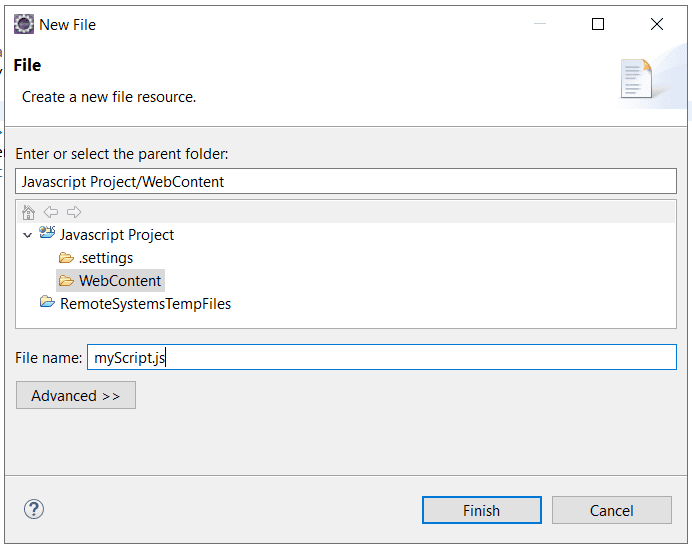The width and height of the screenshot is (692, 550).
Task: Maximize the New File dialog window
Action: pyautogui.click(x=598, y=24)
